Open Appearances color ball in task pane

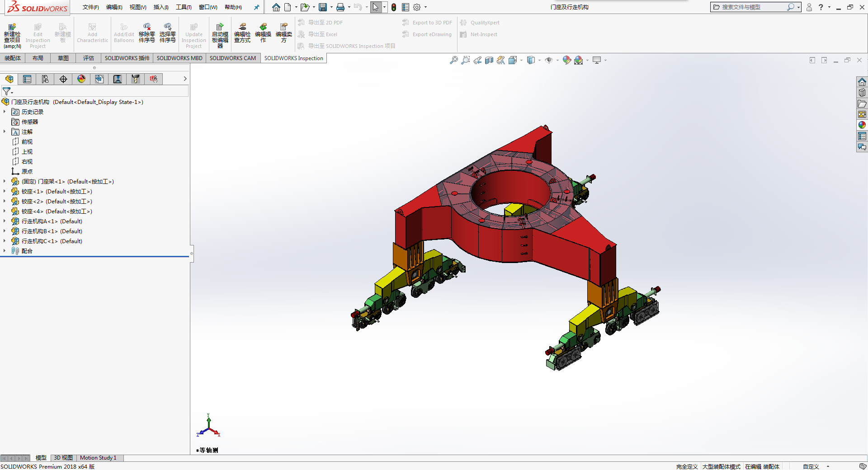862,125
